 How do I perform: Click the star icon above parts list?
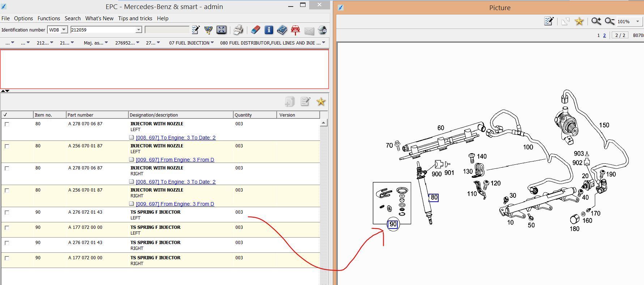click(x=321, y=102)
